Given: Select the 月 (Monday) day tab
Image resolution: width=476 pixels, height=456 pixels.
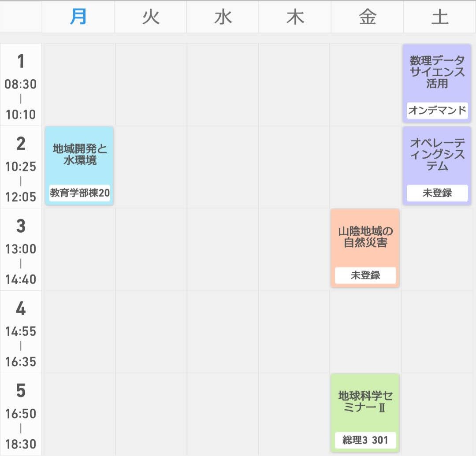Looking at the screenshot, I should [x=78, y=18].
